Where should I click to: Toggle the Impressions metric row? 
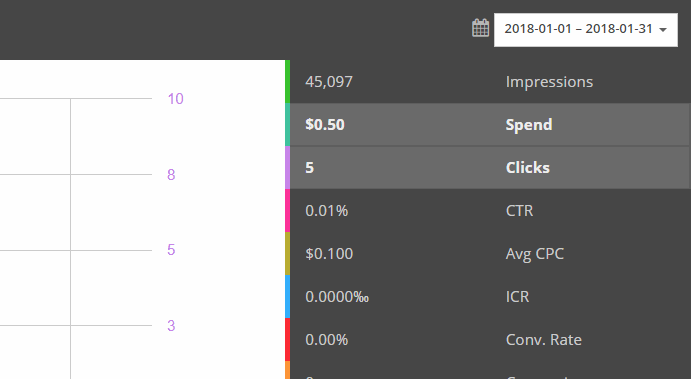click(x=490, y=82)
